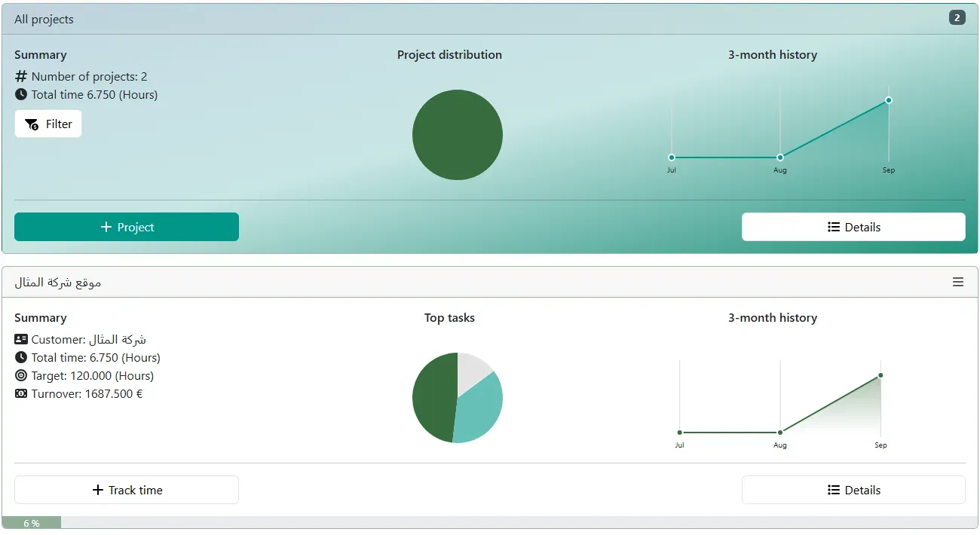Select the Sep data point in the top history chart
The width and height of the screenshot is (980, 535).
889,100
